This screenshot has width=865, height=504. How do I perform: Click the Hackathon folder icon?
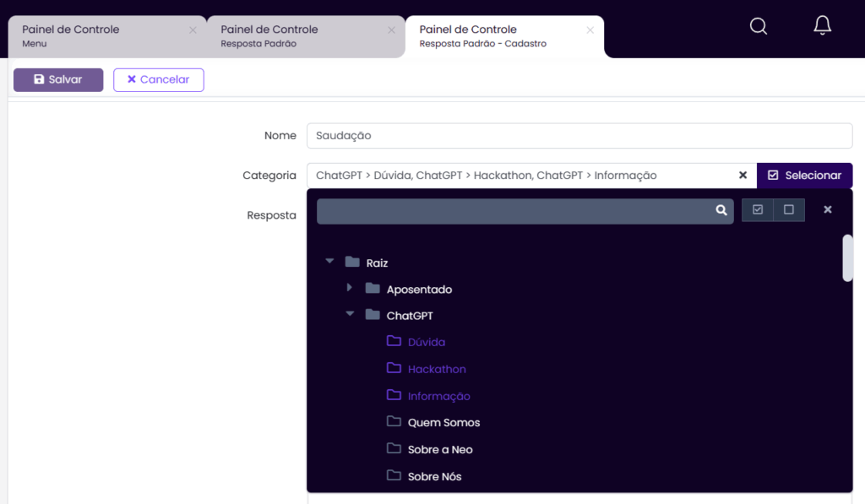394,368
